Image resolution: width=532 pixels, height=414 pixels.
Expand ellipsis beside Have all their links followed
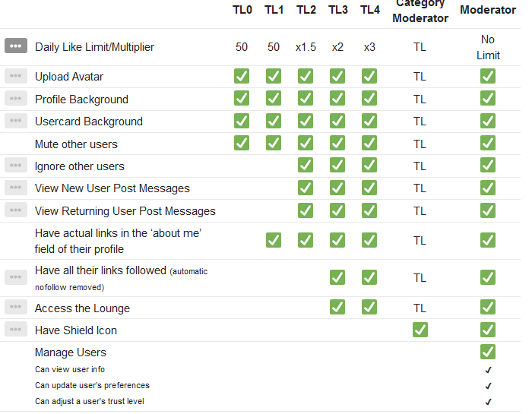tap(16, 277)
